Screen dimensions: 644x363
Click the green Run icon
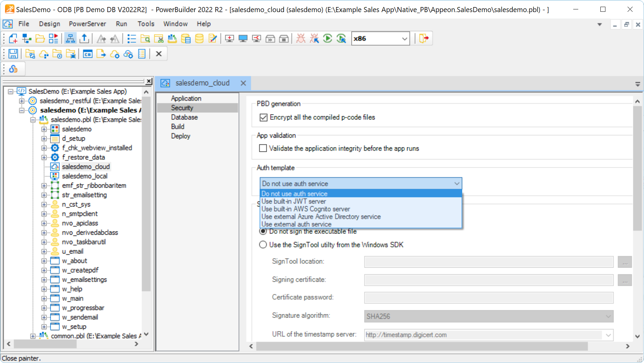tap(328, 39)
